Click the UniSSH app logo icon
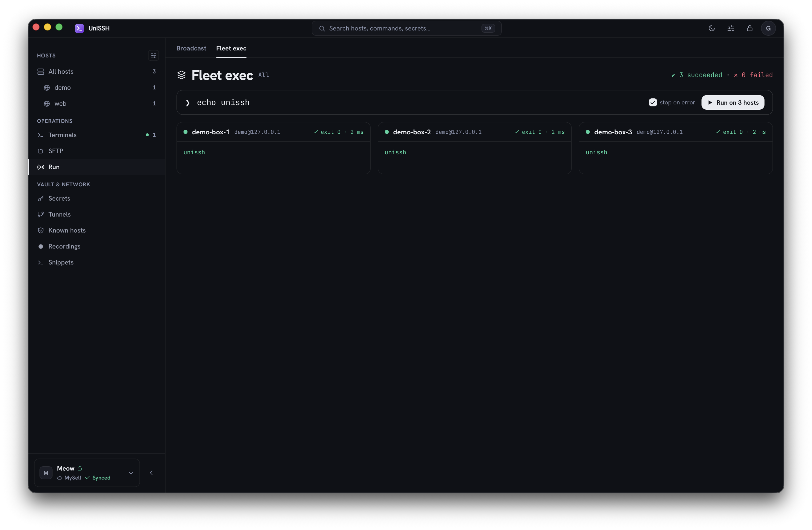The width and height of the screenshot is (812, 530). [79, 28]
